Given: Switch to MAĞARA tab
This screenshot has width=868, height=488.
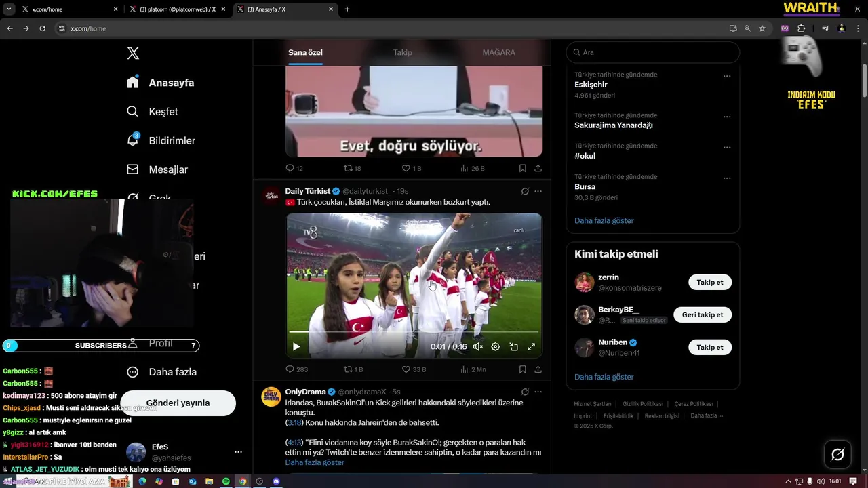Looking at the screenshot, I should pos(499,52).
